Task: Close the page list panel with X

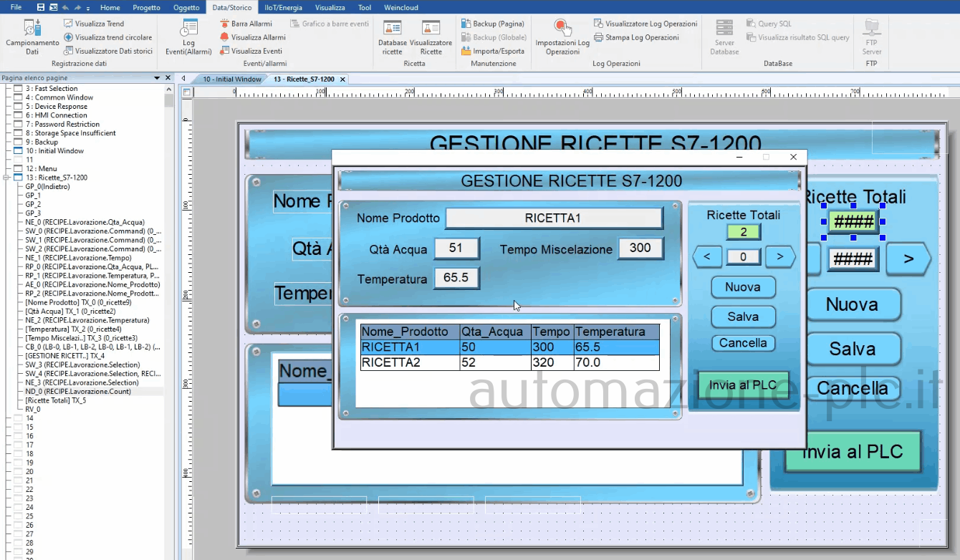Action: [x=168, y=77]
